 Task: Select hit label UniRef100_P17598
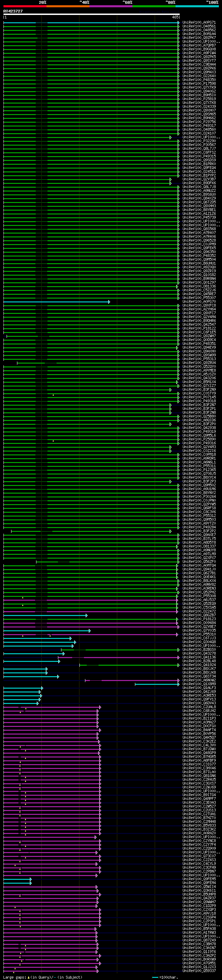pyautogui.click(x=199, y=84)
